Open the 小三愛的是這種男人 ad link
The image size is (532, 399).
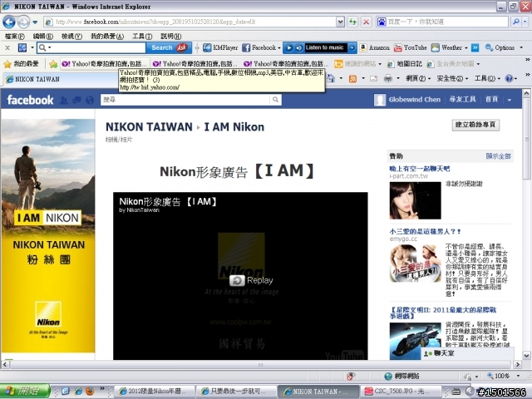(425, 231)
